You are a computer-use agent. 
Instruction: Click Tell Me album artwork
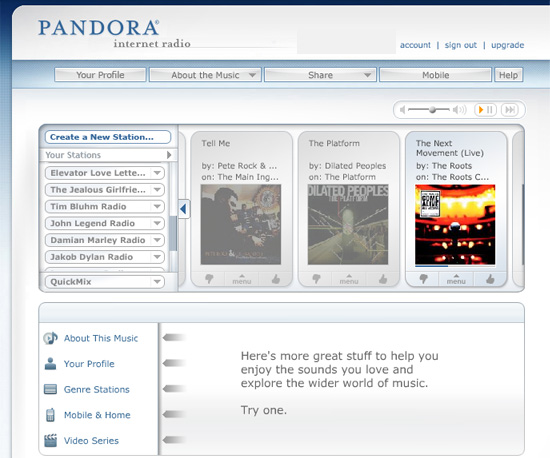[x=241, y=224]
